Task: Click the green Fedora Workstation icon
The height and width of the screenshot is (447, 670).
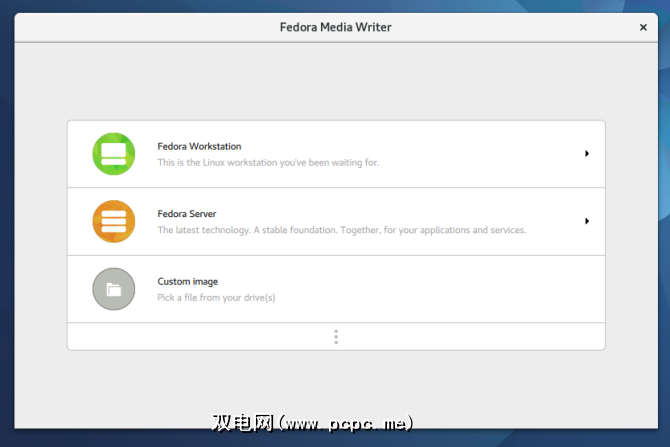Action: tap(114, 154)
